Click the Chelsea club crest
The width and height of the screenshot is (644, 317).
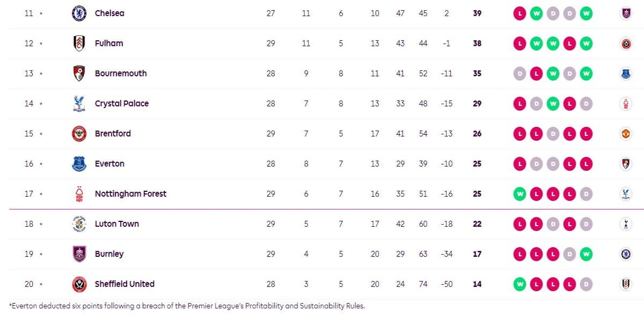79,13
